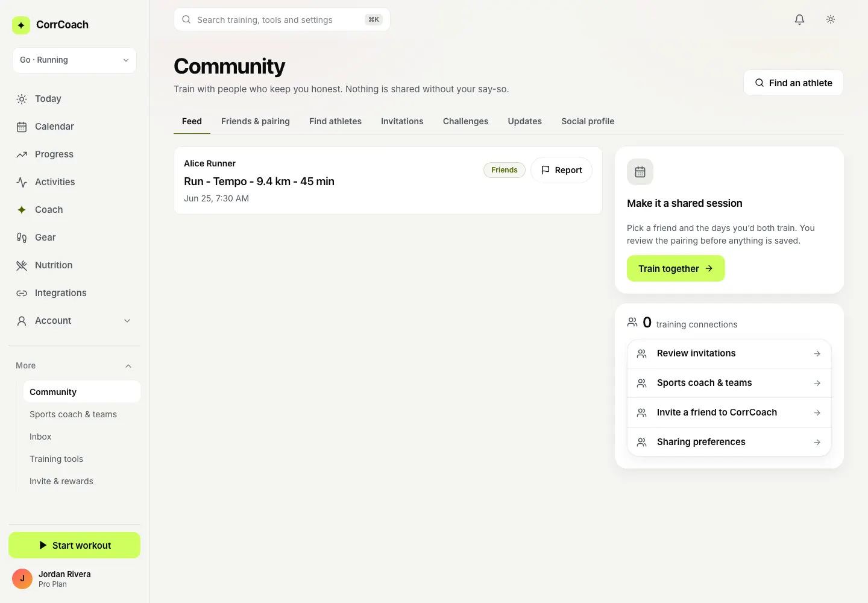Click Jordan Rivera avatar
This screenshot has height=603, width=868.
22,579
